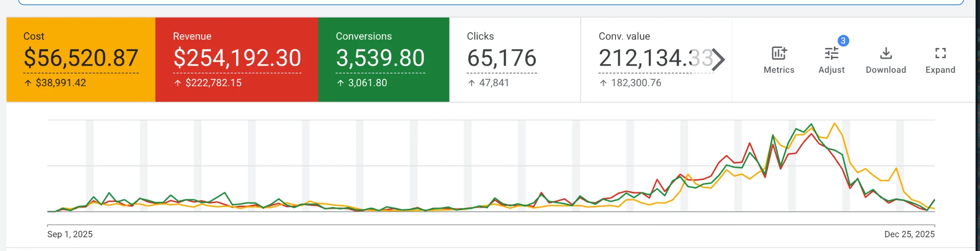Image resolution: width=980 pixels, height=251 pixels.
Task: Click the Revenue value $254,192.30
Action: coord(237,58)
